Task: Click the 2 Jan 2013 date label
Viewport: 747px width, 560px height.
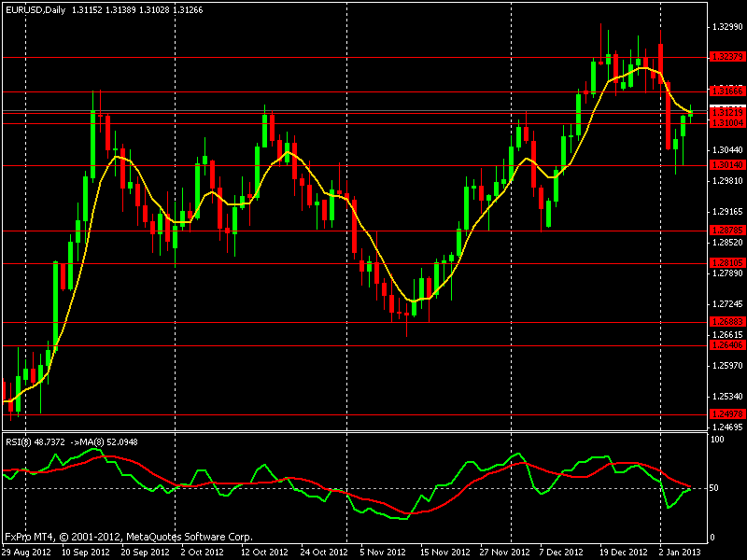Action: pyautogui.click(x=680, y=553)
